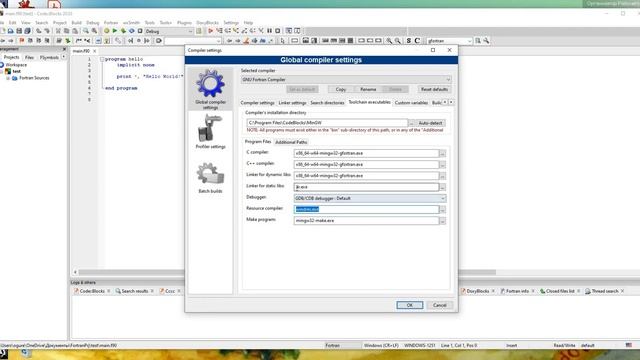
Task: Click the Undo icon in main toolbar
Action: click(39, 31)
